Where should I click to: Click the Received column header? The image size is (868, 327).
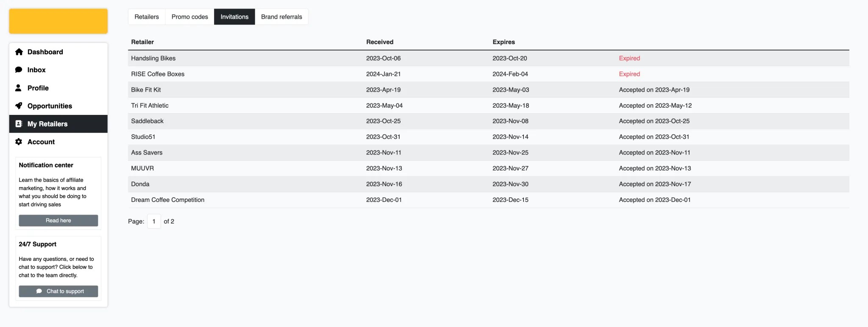tap(380, 42)
